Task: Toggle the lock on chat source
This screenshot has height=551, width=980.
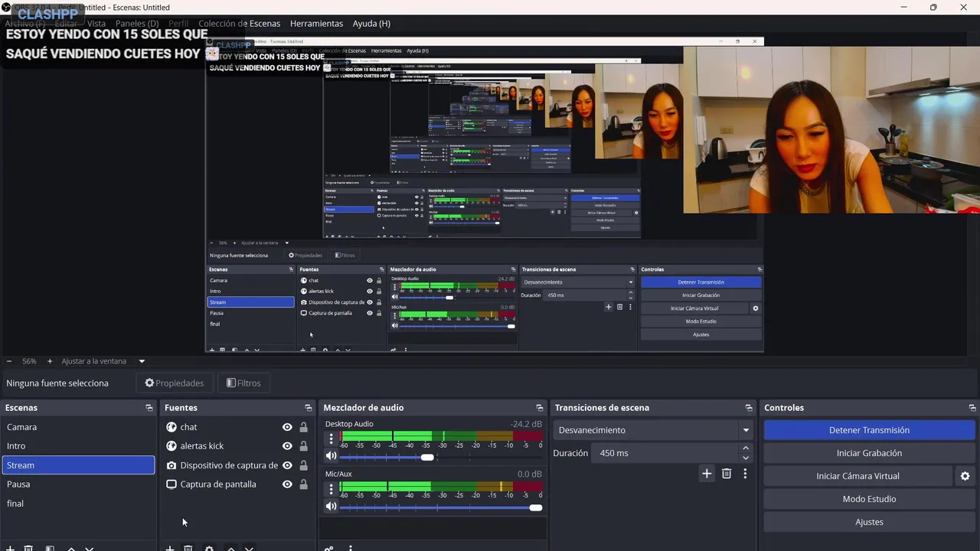Action: [x=303, y=427]
